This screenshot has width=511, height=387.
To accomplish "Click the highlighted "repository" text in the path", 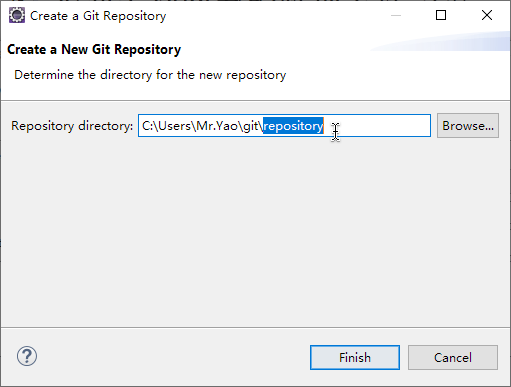I will pos(293,126).
